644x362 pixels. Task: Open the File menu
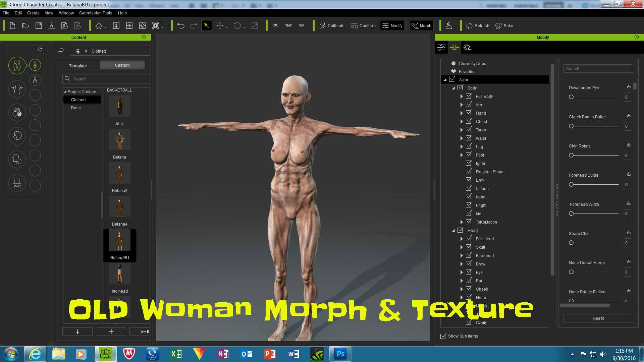(x=6, y=13)
